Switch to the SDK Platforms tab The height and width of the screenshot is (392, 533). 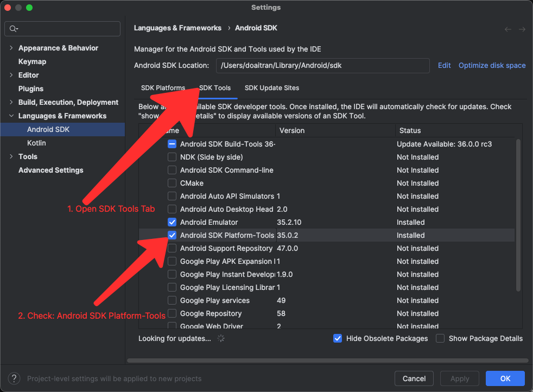click(163, 88)
